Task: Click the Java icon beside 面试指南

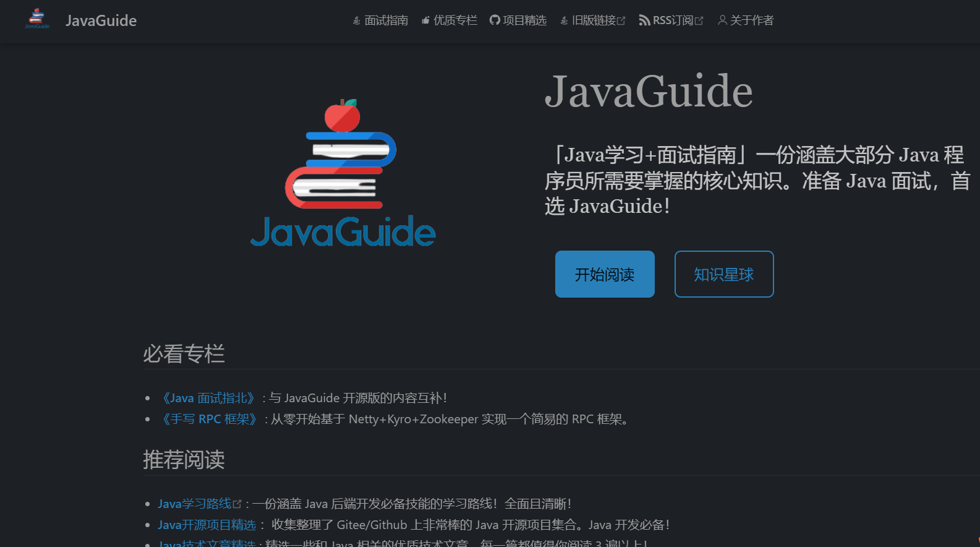Action: pyautogui.click(x=357, y=20)
